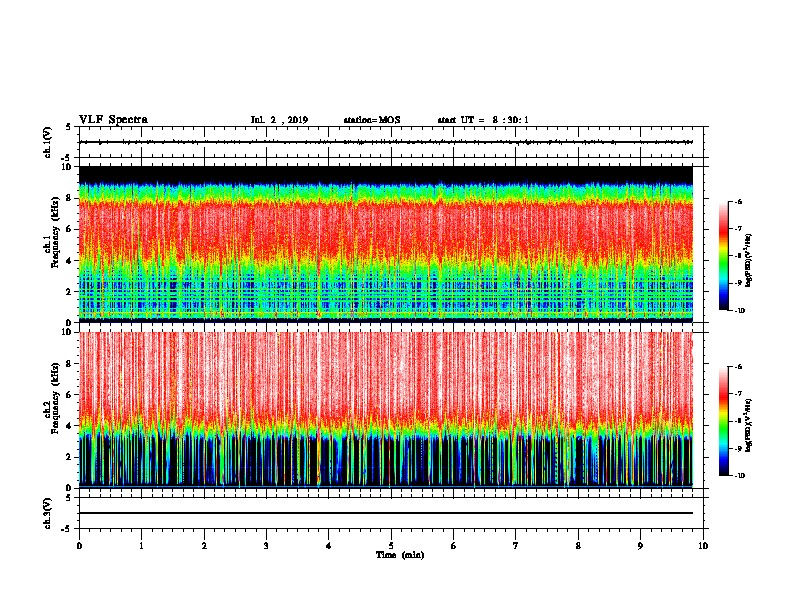Click the ch.1 frequency tick "10"
This screenshot has width=792, height=612.
67,167
